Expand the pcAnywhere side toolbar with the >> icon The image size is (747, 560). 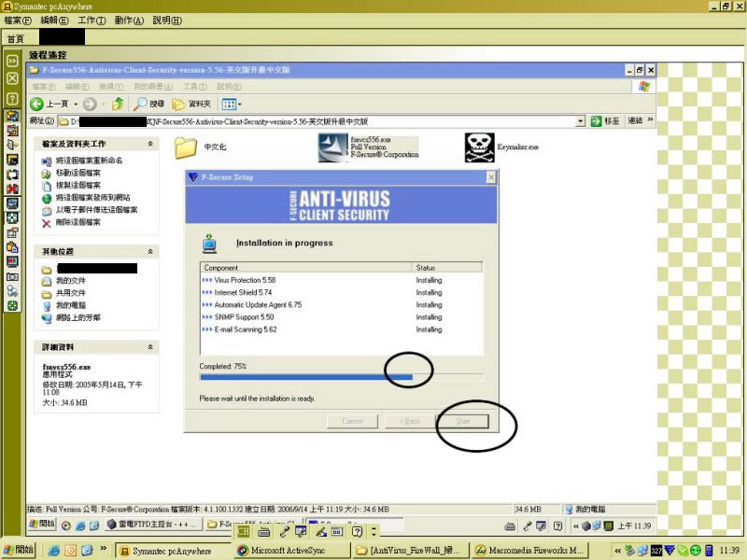click(12, 61)
